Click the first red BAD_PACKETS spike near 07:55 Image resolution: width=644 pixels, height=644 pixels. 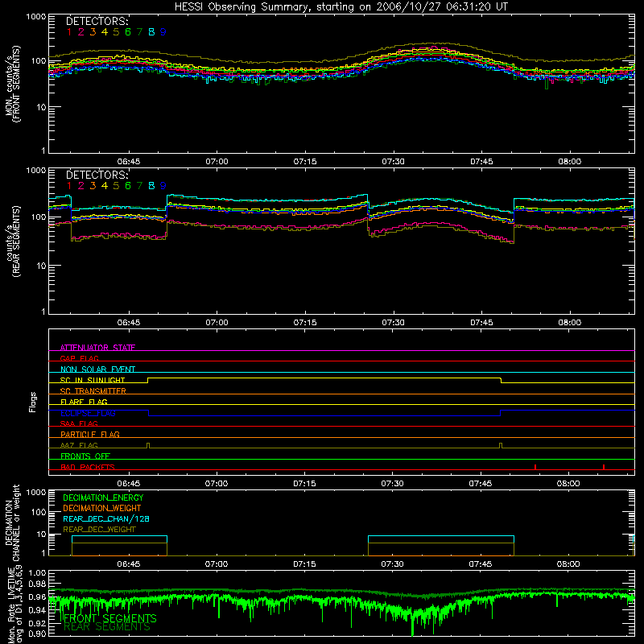tap(535, 467)
